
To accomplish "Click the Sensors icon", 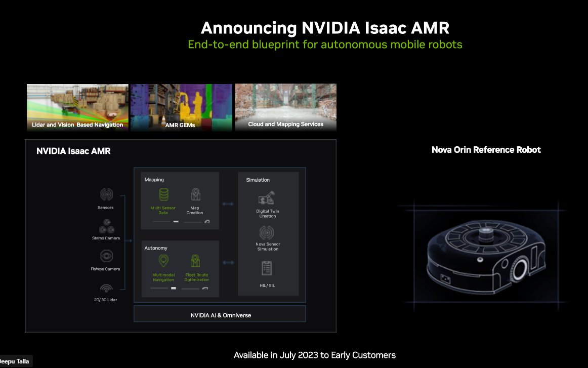I will (106, 194).
